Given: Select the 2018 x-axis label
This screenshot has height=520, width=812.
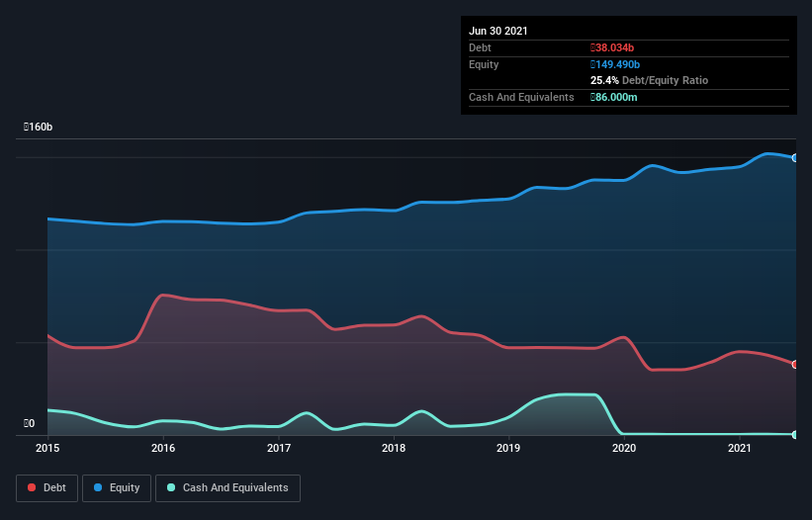Looking at the screenshot, I should click(394, 448).
